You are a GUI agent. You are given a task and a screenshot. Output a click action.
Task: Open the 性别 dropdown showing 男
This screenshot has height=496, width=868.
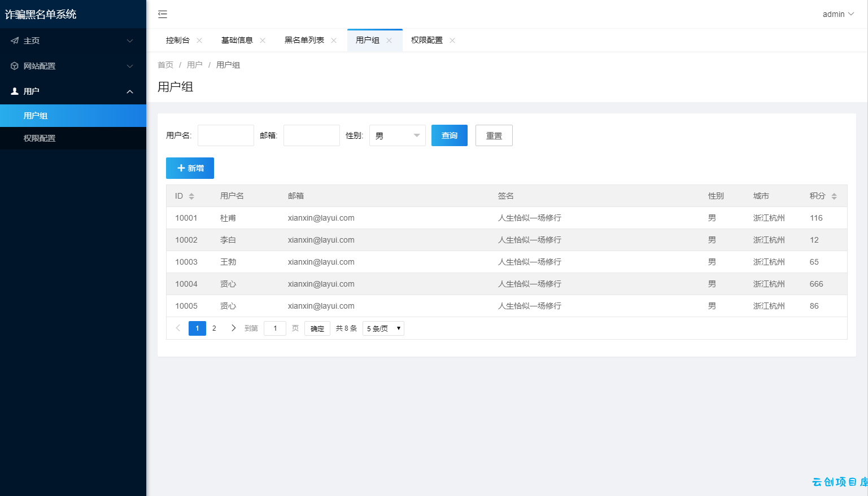398,135
